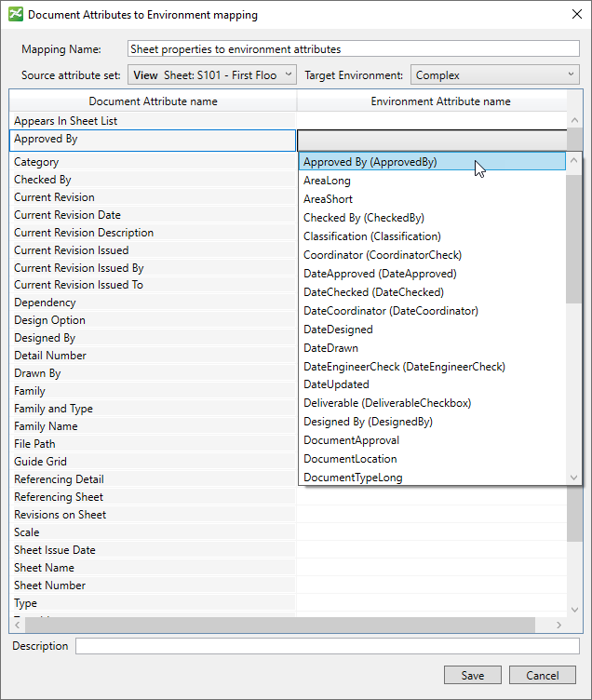Select the Sheet Name row
Viewport: 592px width, 700px height.
153,568
